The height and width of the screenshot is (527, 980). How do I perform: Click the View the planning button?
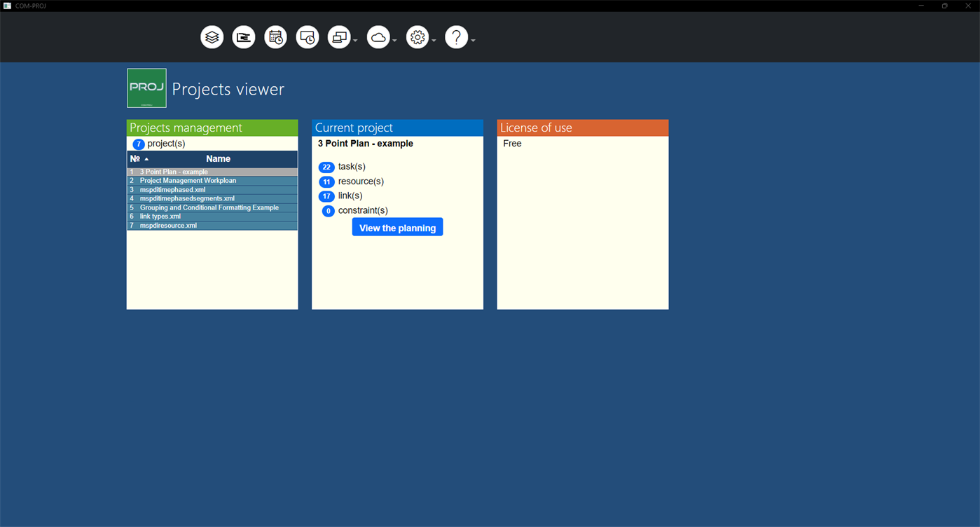point(397,226)
